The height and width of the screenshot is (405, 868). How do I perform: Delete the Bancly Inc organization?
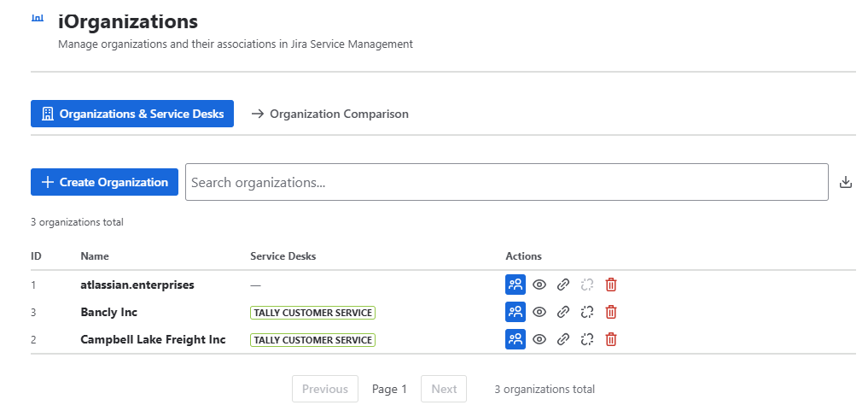610,312
